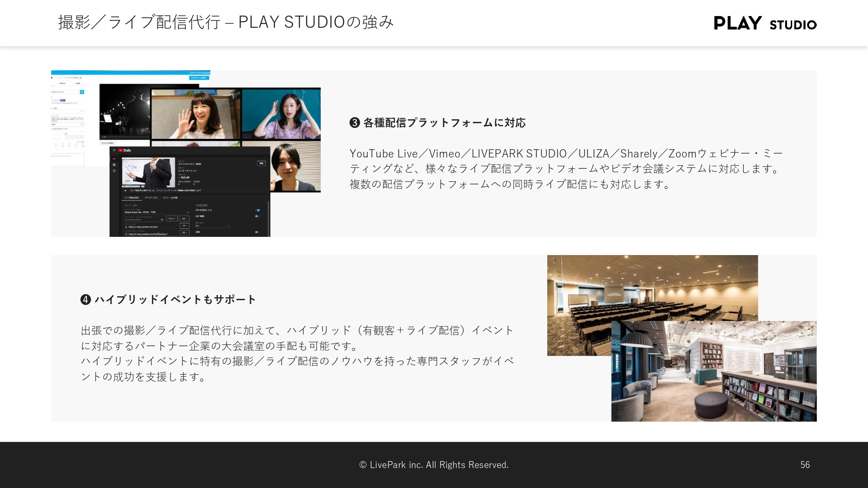Click the webcam icon in Studio sidebar
The image size is (868, 488).
[x=114, y=164]
